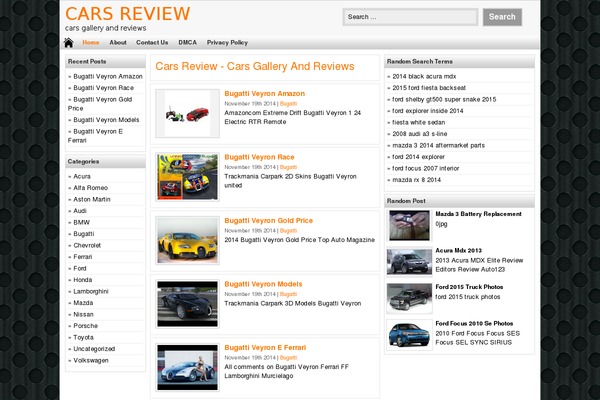Viewport: 600px width, 400px height.
Task: Select the Porsche category
Action: 85,326
